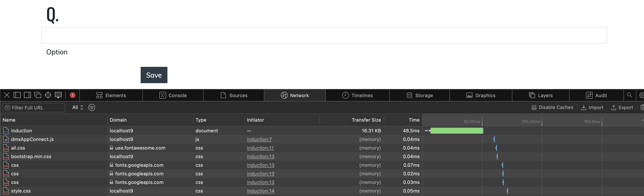The width and height of the screenshot is (644, 196).
Task: Switch to the Console tab
Action: [x=173, y=95]
